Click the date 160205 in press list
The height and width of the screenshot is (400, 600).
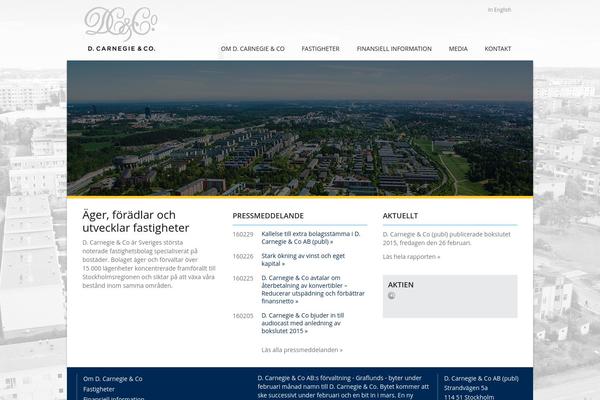243,316
